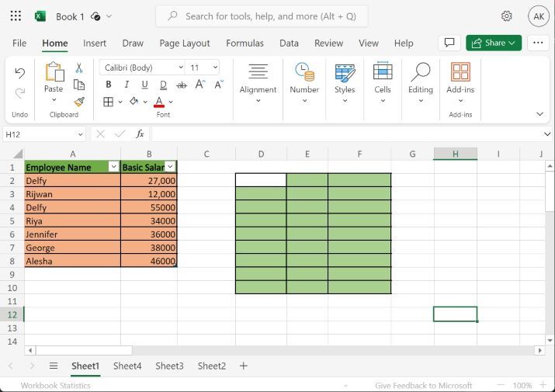Click the cloud save status icon
This screenshot has width=555, height=392.
click(x=95, y=16)
